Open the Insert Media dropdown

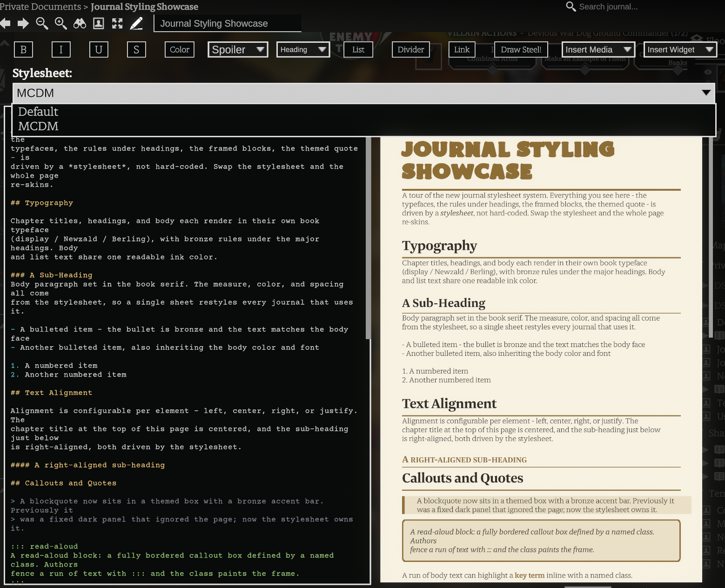click(x=598, y=50)
